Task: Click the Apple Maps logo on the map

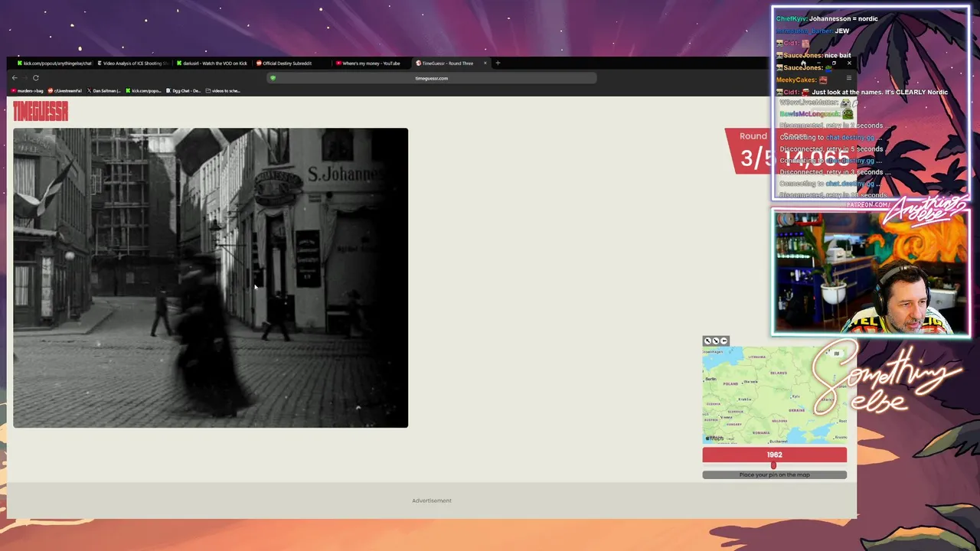Action: 715,438
